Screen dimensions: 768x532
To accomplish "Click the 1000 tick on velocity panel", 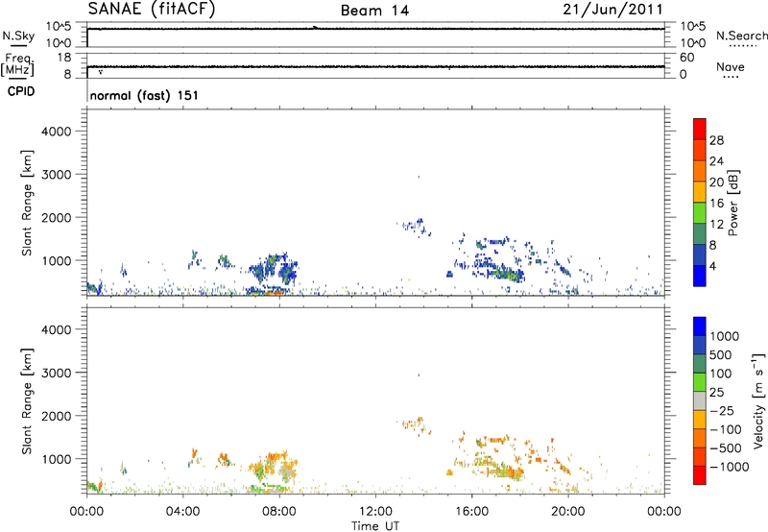I will pos(56,459).
